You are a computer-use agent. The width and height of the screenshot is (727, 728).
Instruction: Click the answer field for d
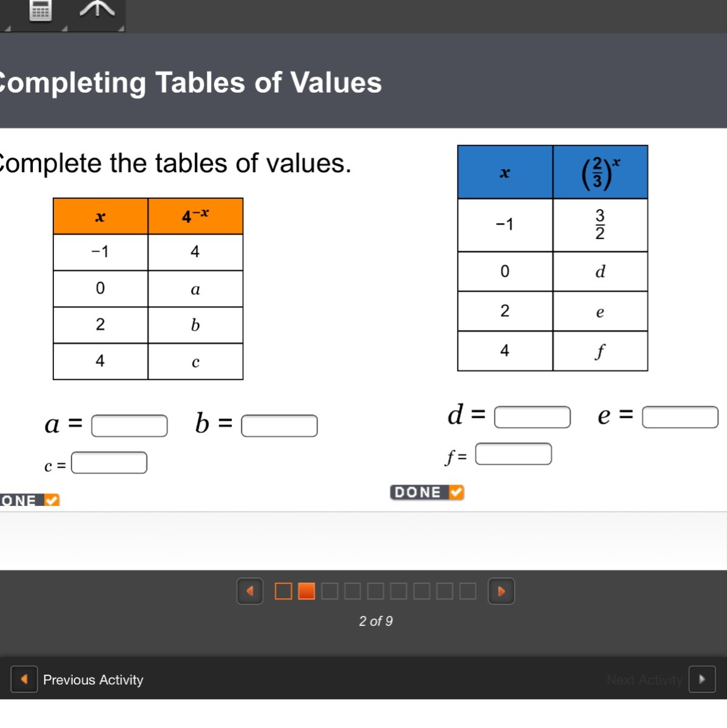[x=532, y=417]
